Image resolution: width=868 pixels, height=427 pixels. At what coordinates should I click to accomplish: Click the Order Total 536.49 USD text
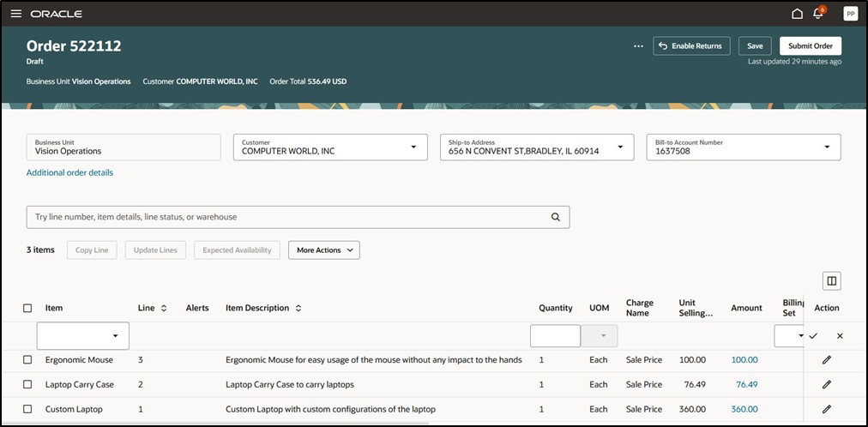coord(308,81)
